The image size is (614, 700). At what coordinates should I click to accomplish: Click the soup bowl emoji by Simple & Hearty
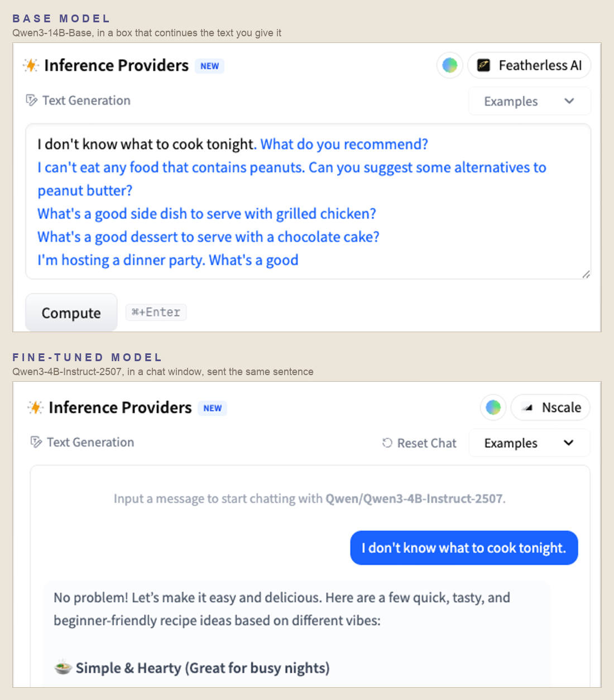click(x=63, y=667)
